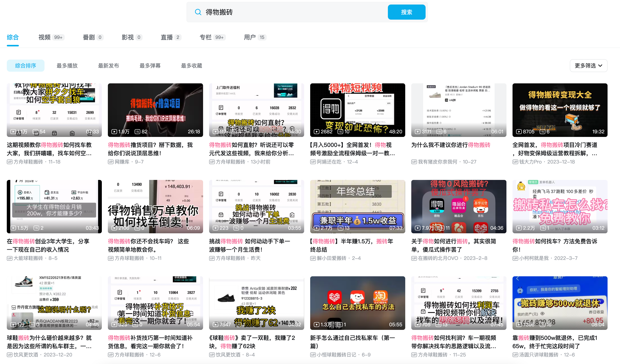Click the magnifier icon in the search box
The width and height of the screenshot is (620, 364).
[x=198, y=12]
